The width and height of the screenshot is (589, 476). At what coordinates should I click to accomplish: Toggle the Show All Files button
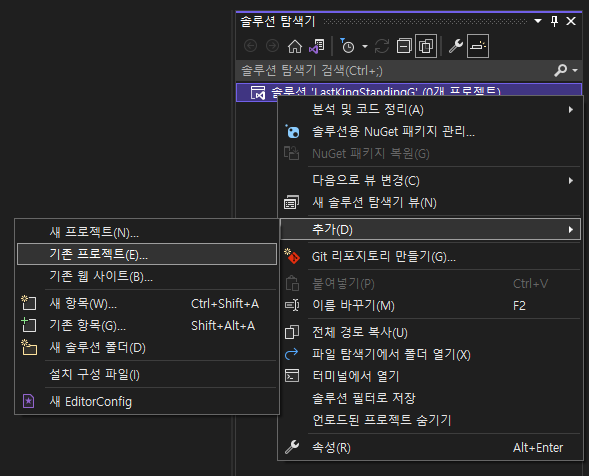click(x=426, y=46)
